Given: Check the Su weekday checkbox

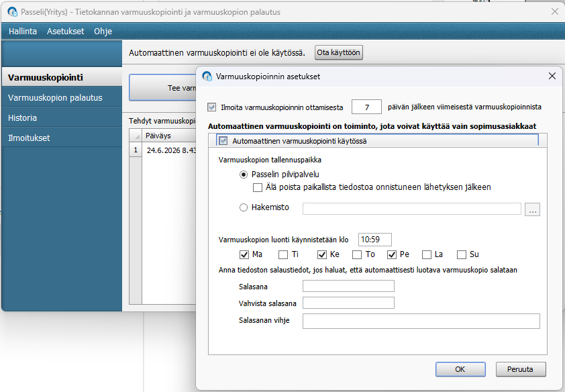Looking at the screenshot, I should [x=462, y=254].
